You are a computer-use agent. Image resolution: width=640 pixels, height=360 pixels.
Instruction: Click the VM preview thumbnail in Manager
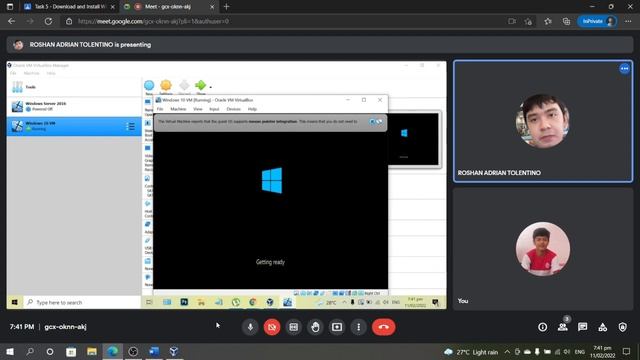tap(413, 139)
